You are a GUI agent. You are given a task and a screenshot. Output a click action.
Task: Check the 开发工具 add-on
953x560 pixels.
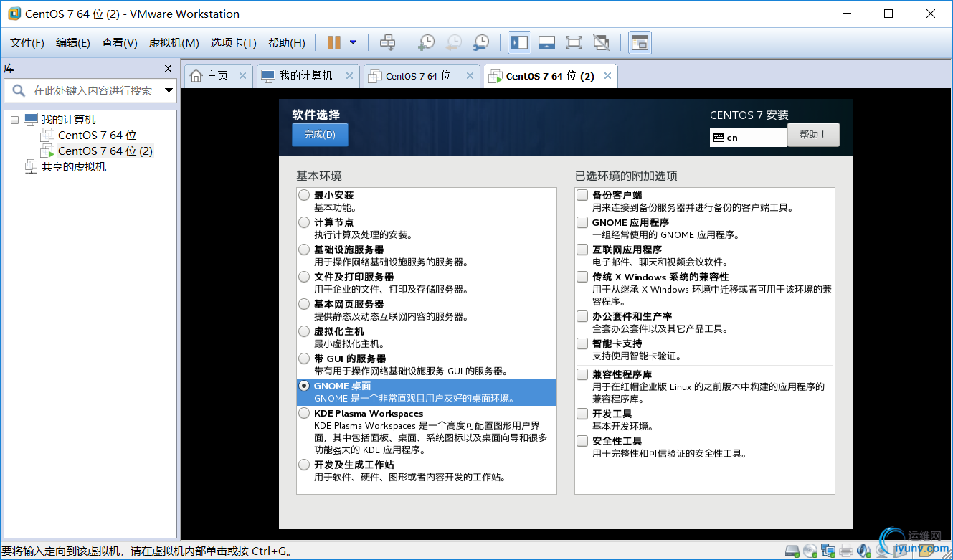583,414
